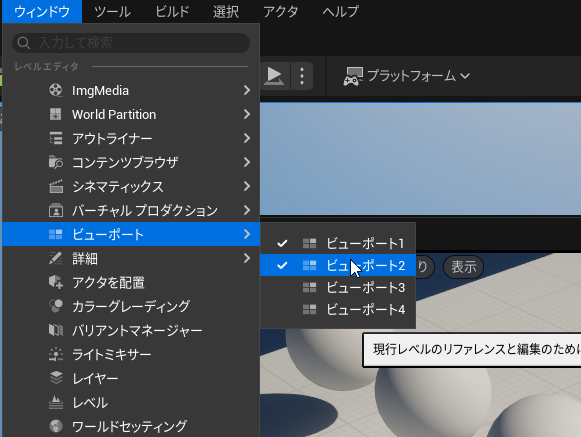Enable ビューポート4 in submenu
The height and width of the screenshot is (437, 581).
point(338,309)
